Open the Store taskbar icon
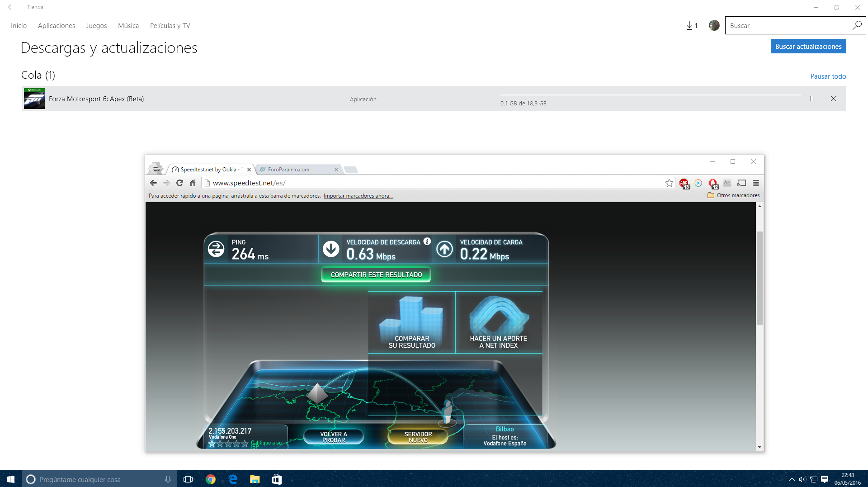Image resolution: width=868 pixels, height=487 pixels. [x=277, y=479]
